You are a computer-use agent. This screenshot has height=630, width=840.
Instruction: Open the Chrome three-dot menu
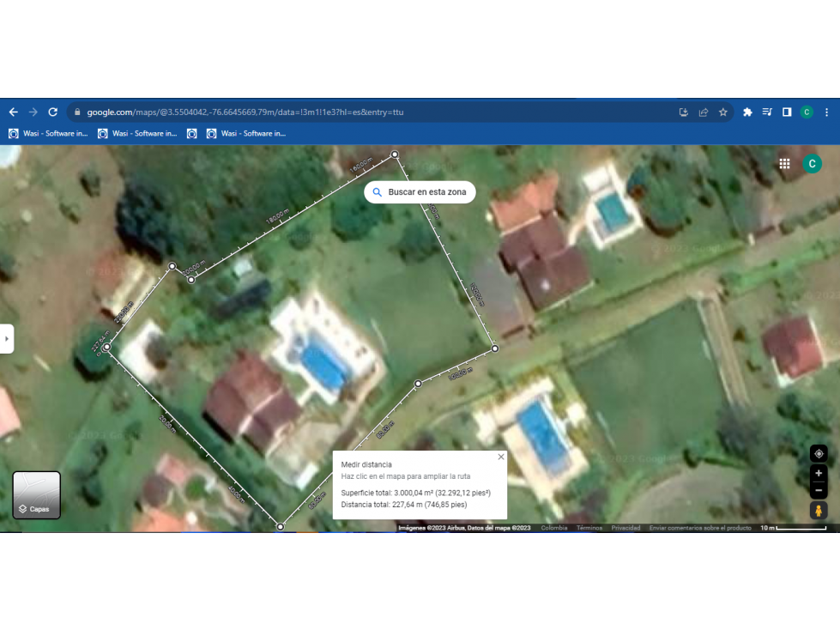(x=826, y=112)
